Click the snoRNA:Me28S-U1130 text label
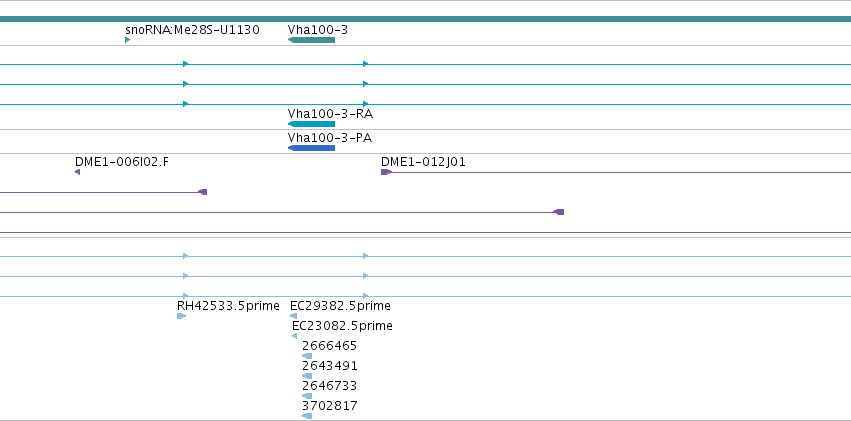The height and width of the screenshot is (421, 851). point(192,30)
